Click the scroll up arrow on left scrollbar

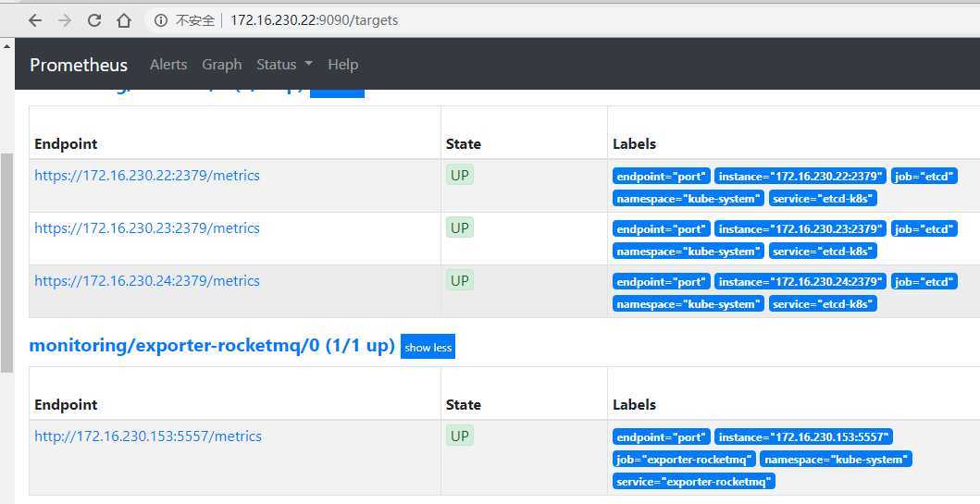click(6, 45)
